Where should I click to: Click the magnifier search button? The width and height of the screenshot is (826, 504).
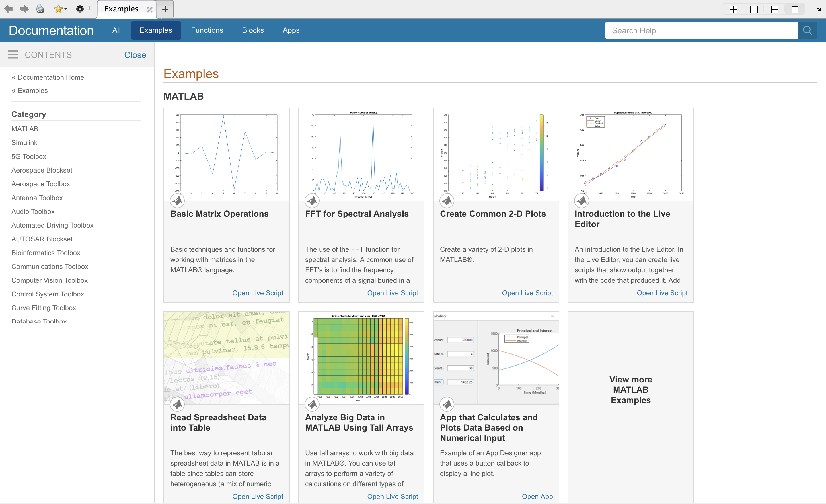pos(807,30)
